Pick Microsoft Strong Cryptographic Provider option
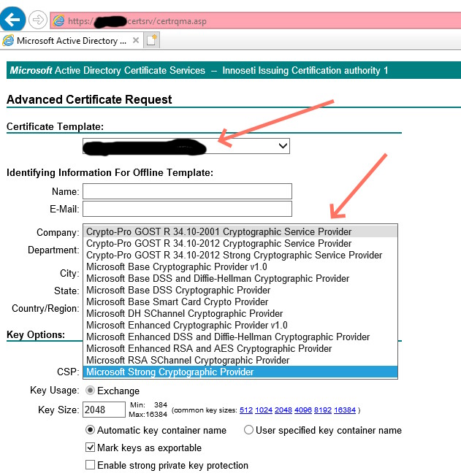Image resolution: width=461 pixels, height=476 pixels. pyautogui.click(x=170, y=372)
